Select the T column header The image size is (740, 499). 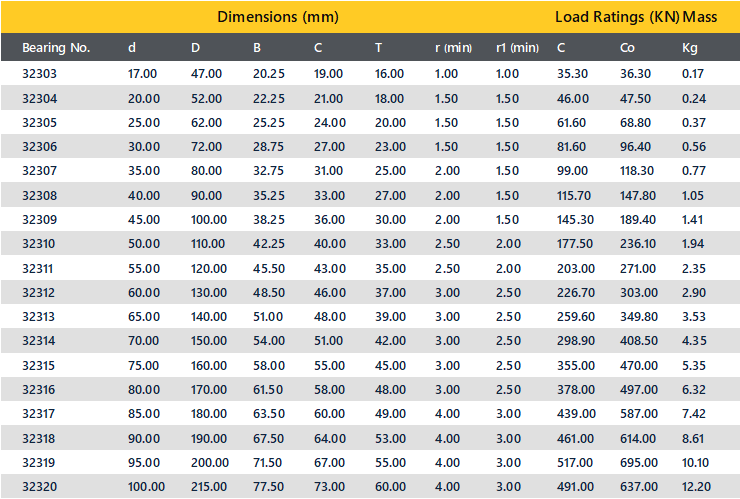(x=378, y=48)
